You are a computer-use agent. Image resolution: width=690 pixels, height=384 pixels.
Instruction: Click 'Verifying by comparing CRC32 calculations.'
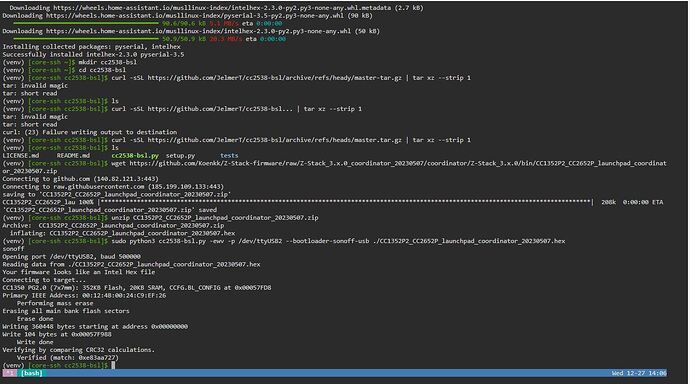(x=79, y=350)
